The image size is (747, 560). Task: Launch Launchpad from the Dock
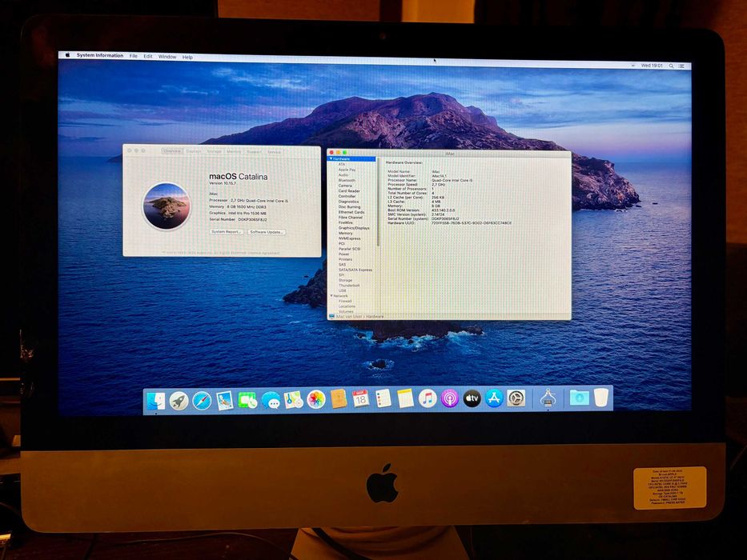179,401
